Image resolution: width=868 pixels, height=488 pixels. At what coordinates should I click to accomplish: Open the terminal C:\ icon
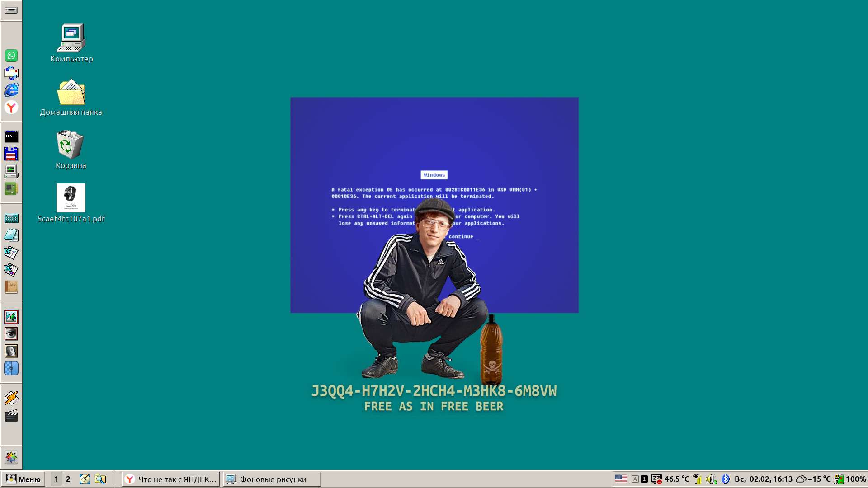[11, 136]
